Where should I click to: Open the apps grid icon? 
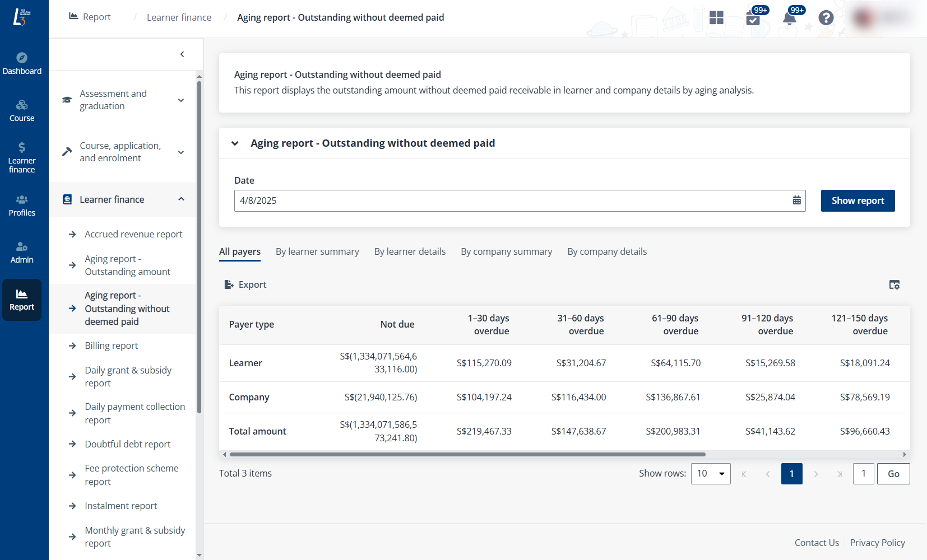(x=716, y=18)
